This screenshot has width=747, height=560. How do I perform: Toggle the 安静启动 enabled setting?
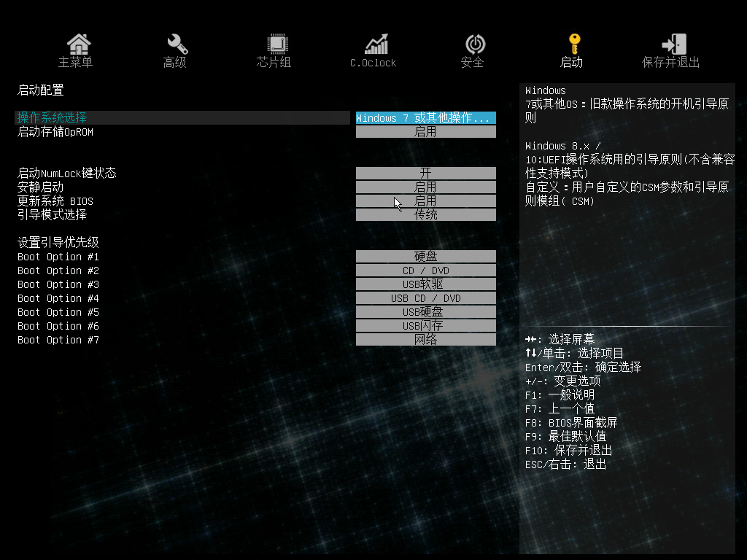[425, 187]
